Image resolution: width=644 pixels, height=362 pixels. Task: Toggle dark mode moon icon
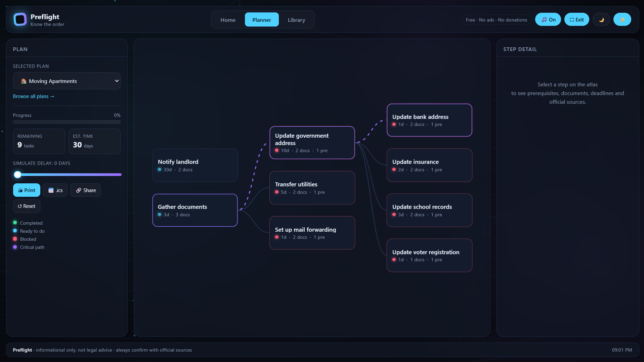pos(601,19)
